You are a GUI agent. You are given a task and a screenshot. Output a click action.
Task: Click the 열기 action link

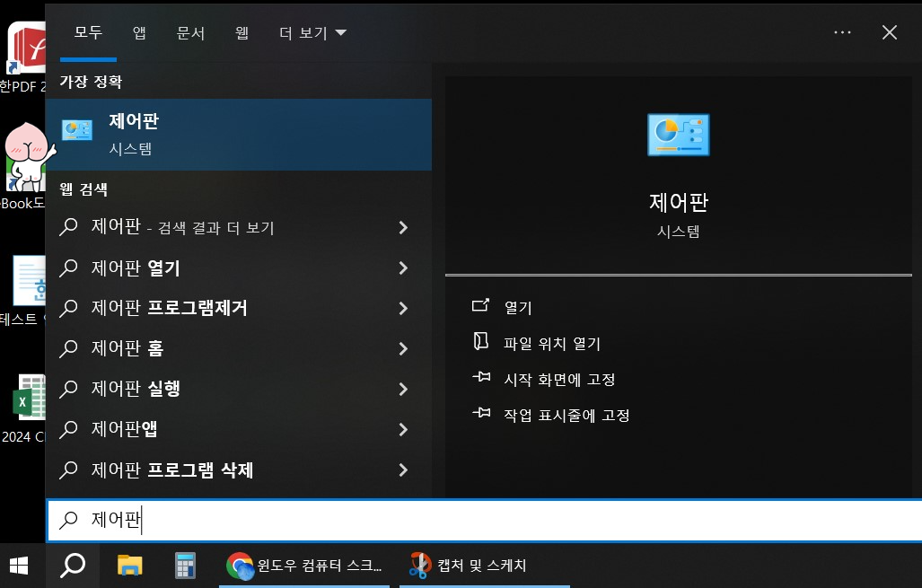point(516,306)
